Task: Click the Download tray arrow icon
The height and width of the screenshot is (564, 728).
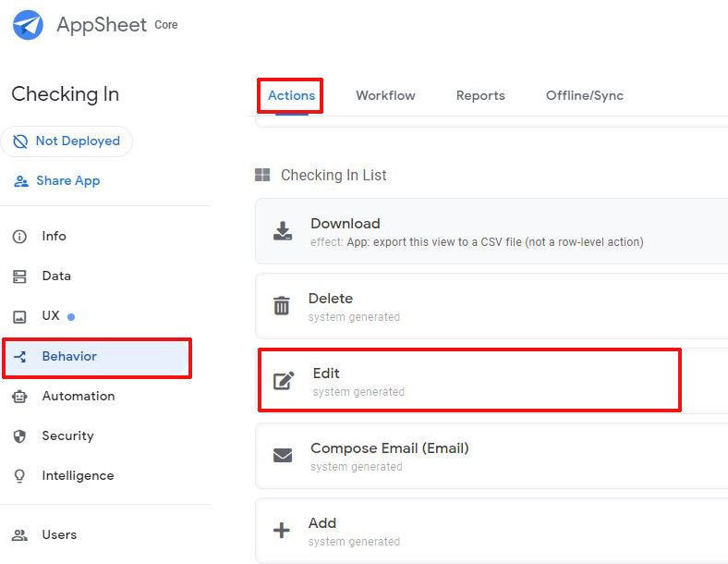Action: point(283,231)
